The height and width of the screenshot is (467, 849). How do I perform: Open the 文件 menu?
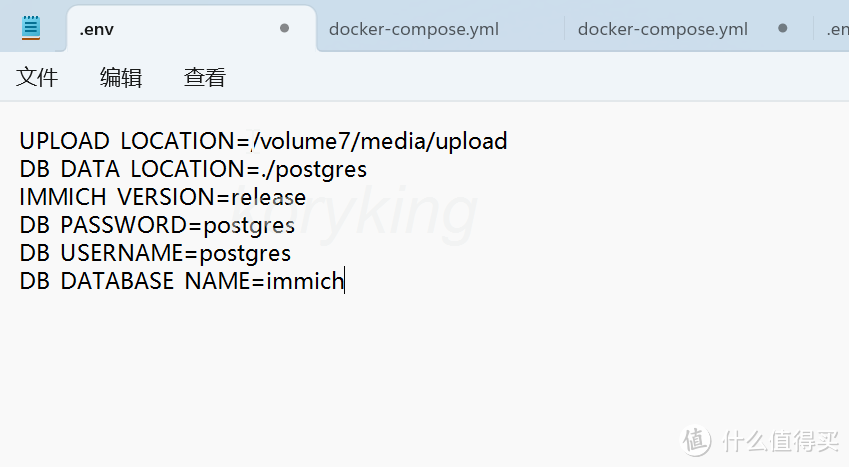point(37,77)
